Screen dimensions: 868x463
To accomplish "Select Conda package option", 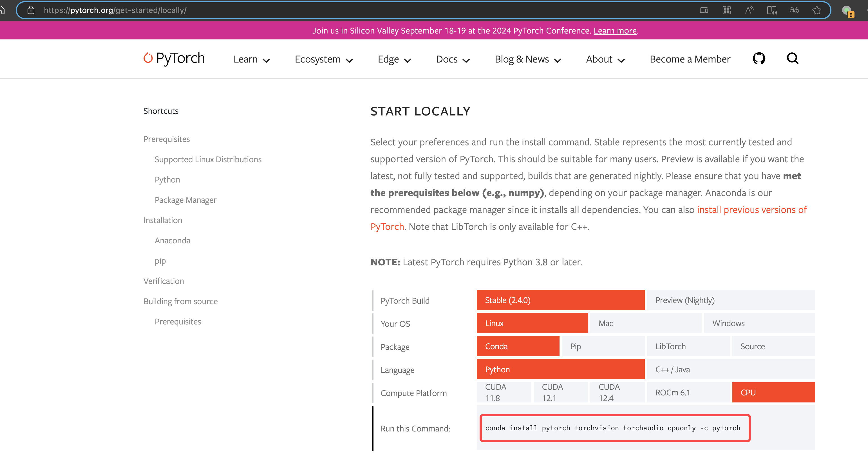I will pyautogui.click(x=518, y=346).
